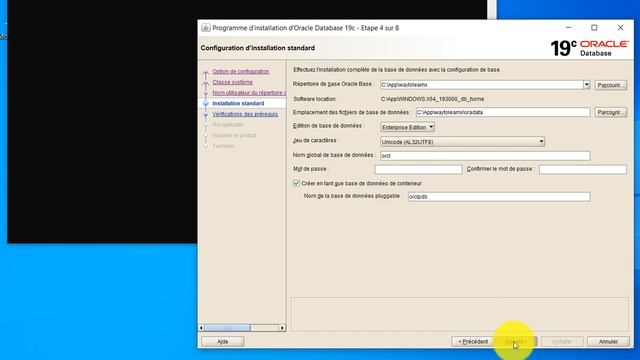Image resolution: width=640 pixels, height=360 pixels.
Task: Uncheck Créer en tant que base de conteneur
Action: click(x=296, y=184)
